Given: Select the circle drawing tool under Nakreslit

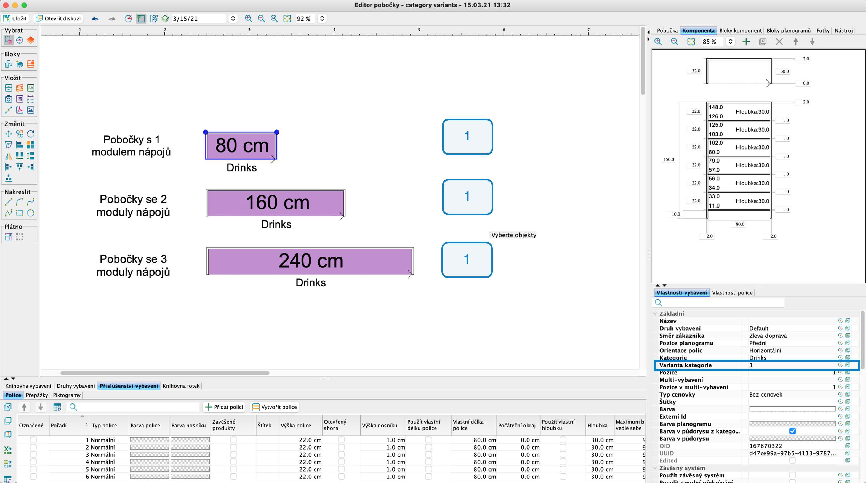Looking at the screenshot, I should click(31, 213).
